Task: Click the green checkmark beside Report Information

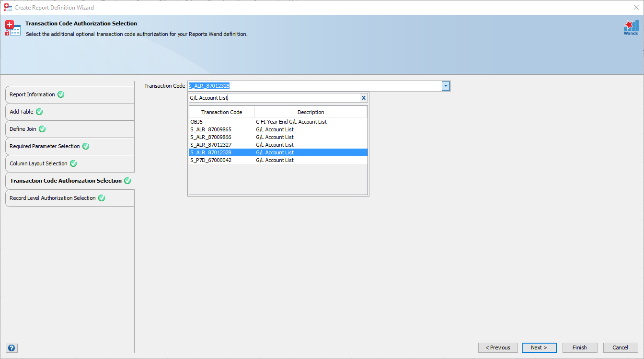Action: click(x=60, y=94)
